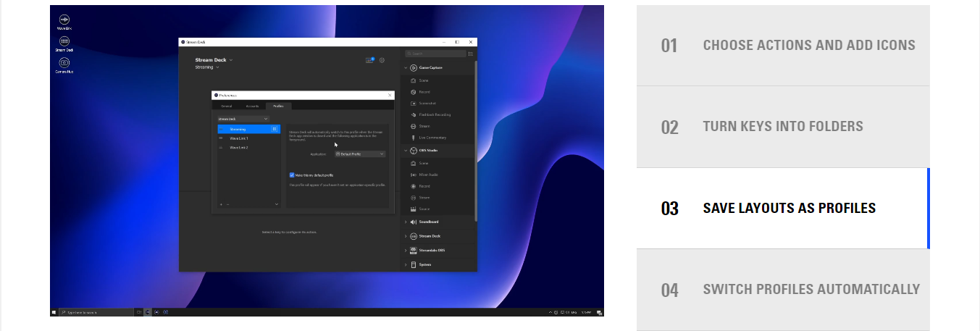Open the Windows Start menu
The height and width of the screenshot is (331, 980).
click(54, 312)
